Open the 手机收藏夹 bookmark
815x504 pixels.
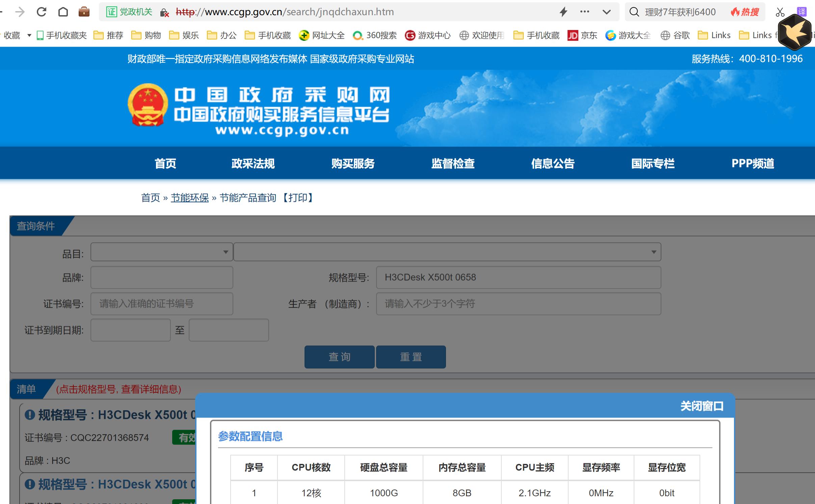[x=61, y=35]
